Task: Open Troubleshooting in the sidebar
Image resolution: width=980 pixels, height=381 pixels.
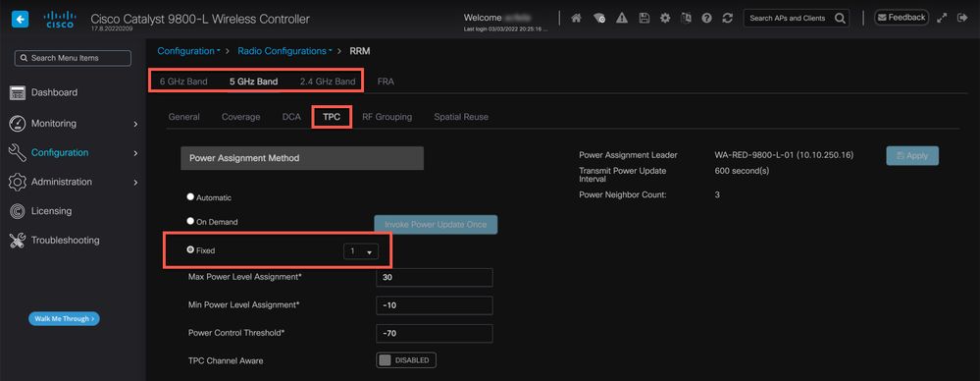Action: click(x=65, y=241)
